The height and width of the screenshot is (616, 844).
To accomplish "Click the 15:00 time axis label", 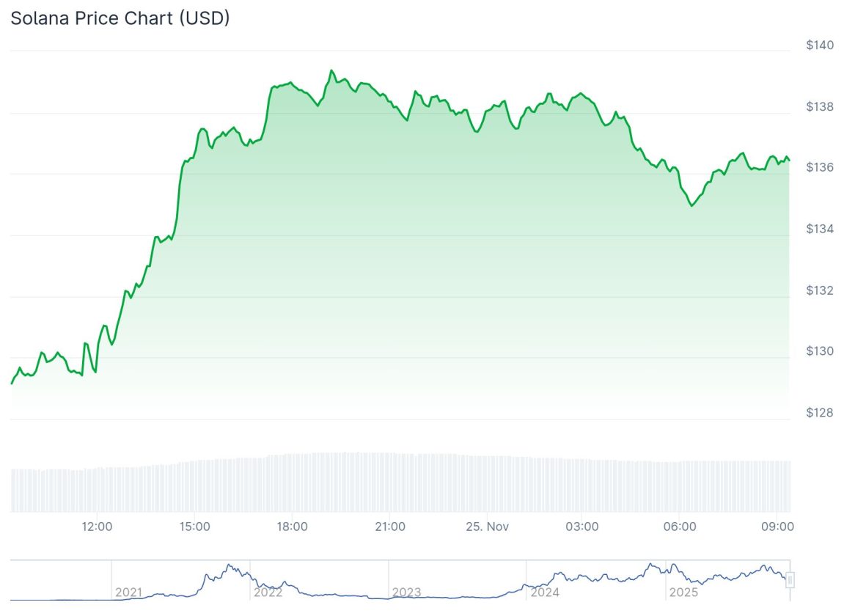I will coord(195,527).
